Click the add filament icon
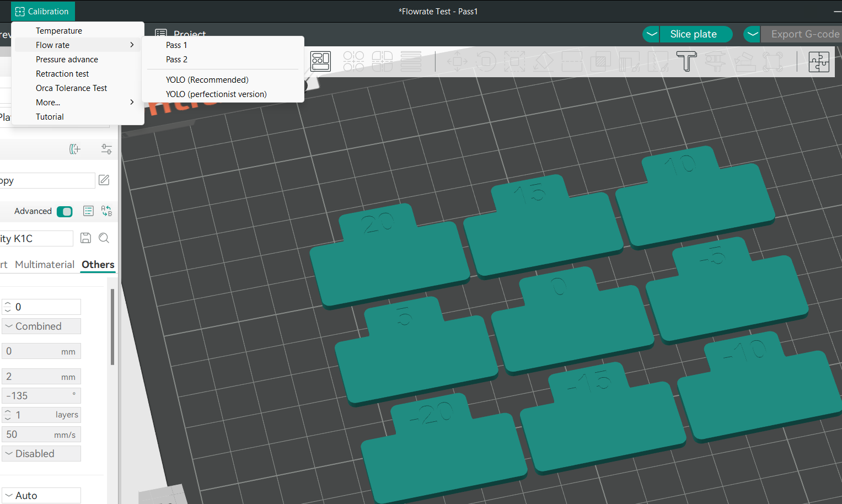The image size is (842, 504). pos(75,149)
